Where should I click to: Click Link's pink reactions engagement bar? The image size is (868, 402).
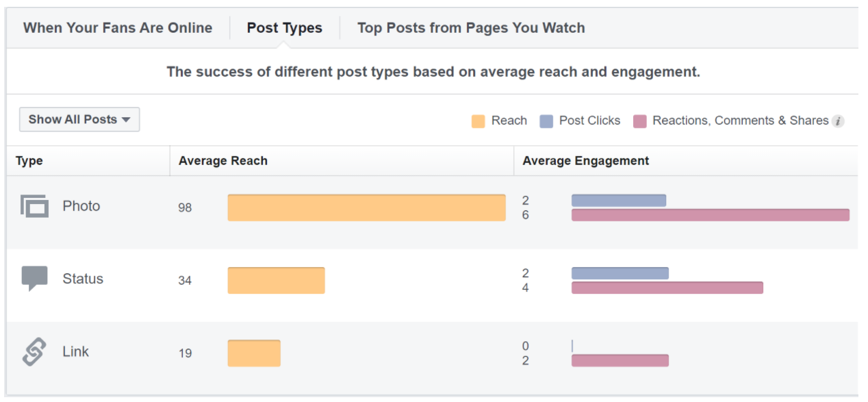click(x=620, y=360)
